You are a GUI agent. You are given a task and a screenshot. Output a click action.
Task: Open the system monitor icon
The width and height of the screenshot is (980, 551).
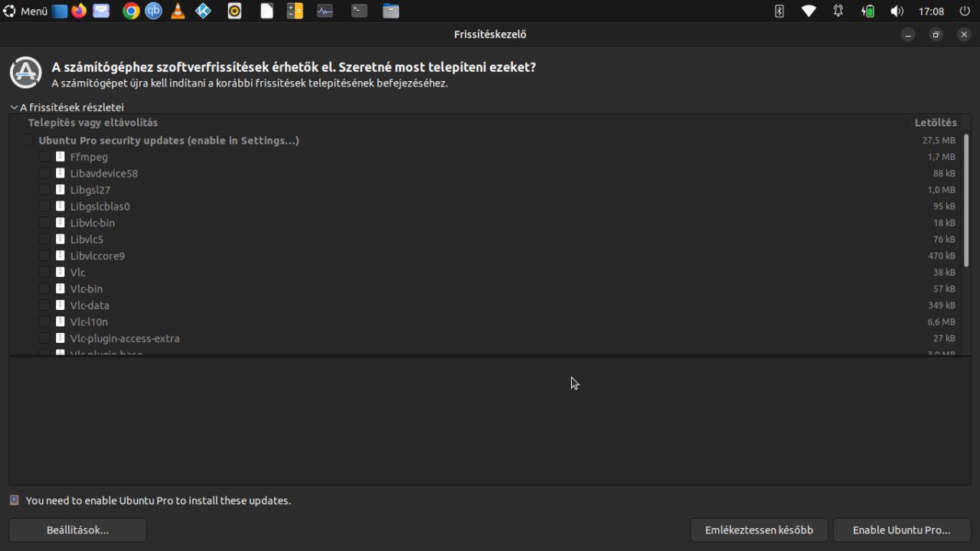click(325, 11)
